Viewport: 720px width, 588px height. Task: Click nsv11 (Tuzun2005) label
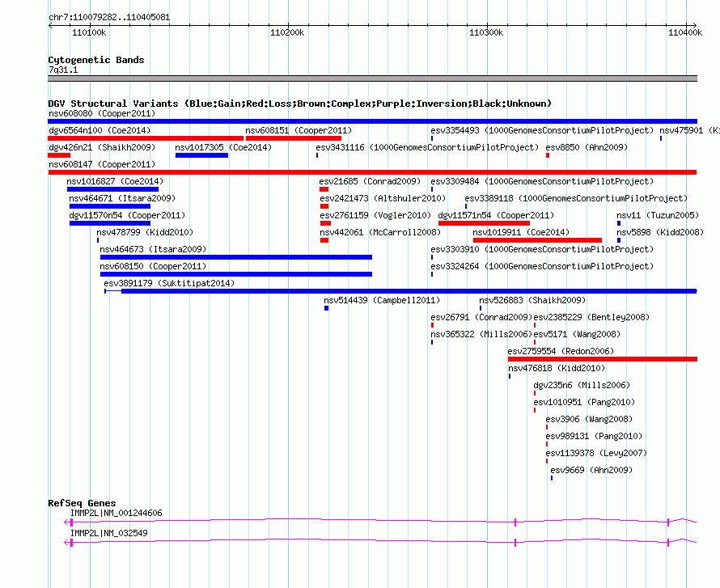pyautogui.click(x=658, y=215)
